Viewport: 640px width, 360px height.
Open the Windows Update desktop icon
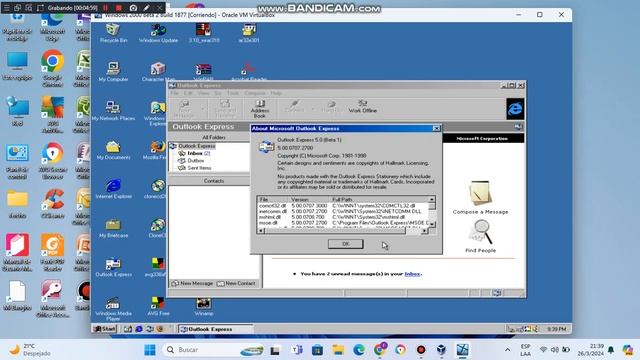tap(158, 33)
